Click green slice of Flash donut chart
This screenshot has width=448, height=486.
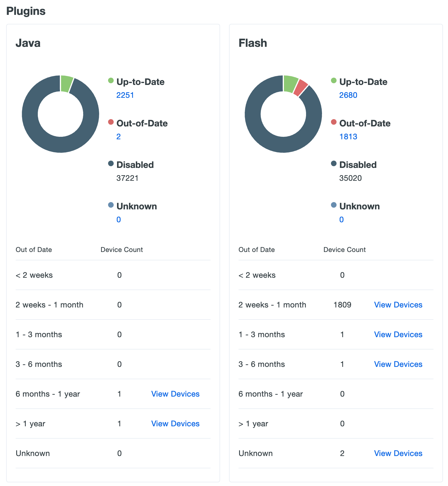290,84
